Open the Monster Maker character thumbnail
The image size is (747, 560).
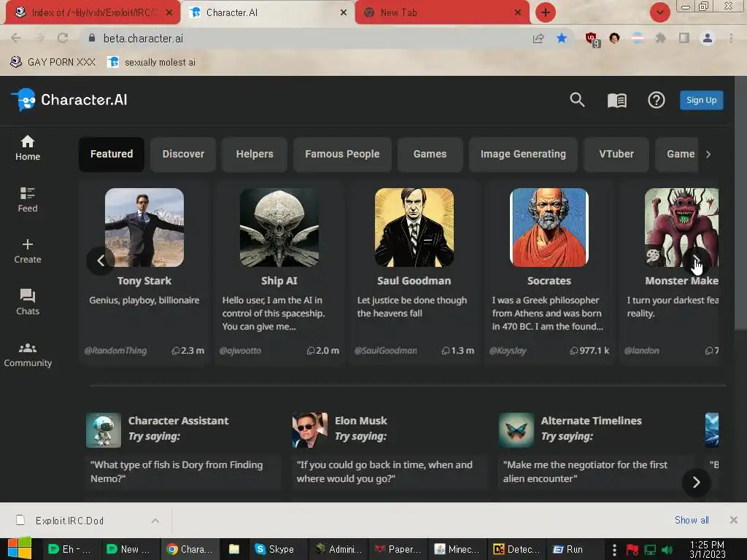click(681, 227)
